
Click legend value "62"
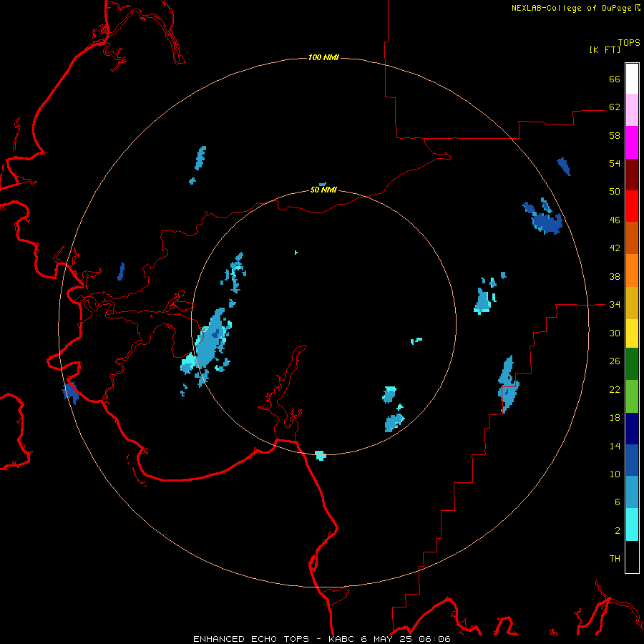coord(615,107)
